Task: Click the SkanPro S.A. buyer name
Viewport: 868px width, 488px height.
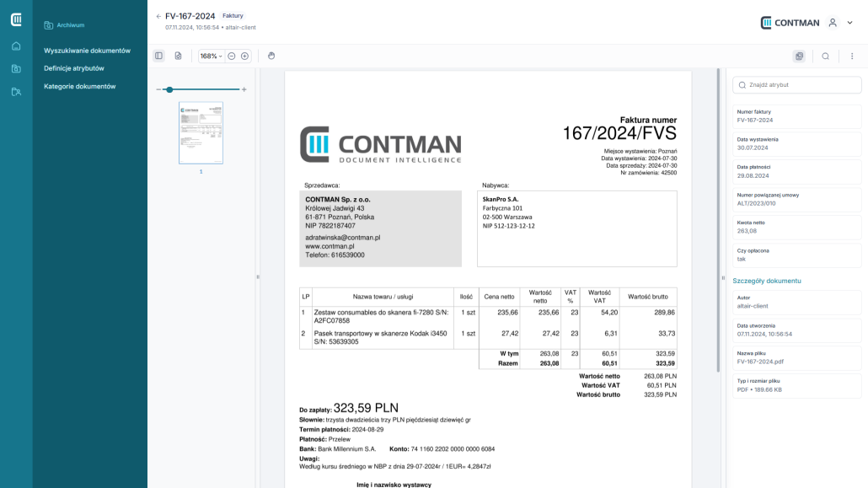Action: point(501,200)
